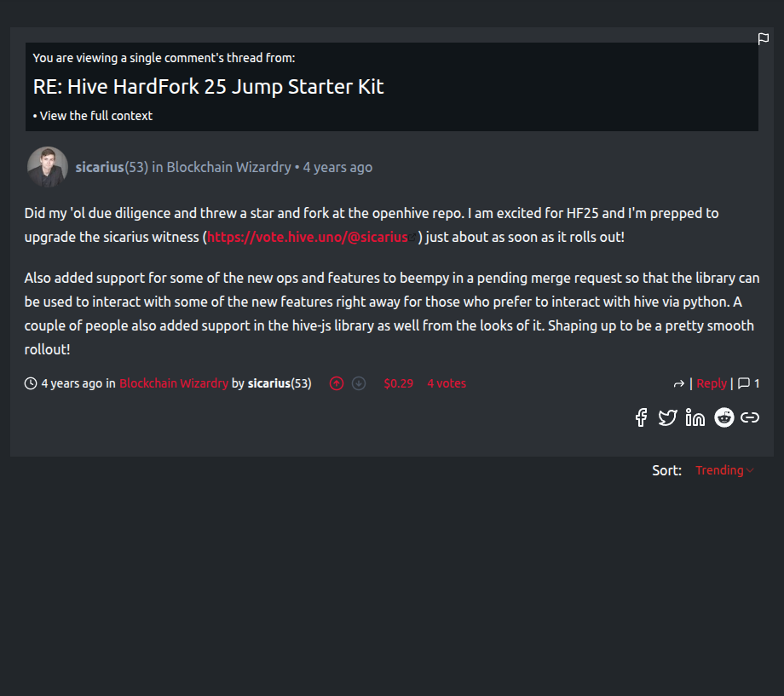The height and width of the screenshot is (696, 784).
Task: Flag this comment with the flag icon
Action: click(x=764, y=39)
